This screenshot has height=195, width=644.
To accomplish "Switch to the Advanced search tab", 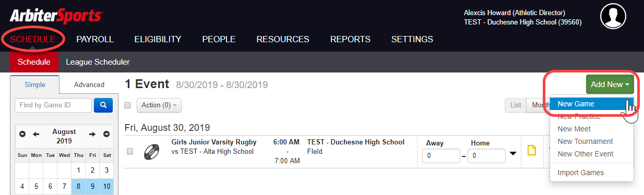I will tap(89, 84).
